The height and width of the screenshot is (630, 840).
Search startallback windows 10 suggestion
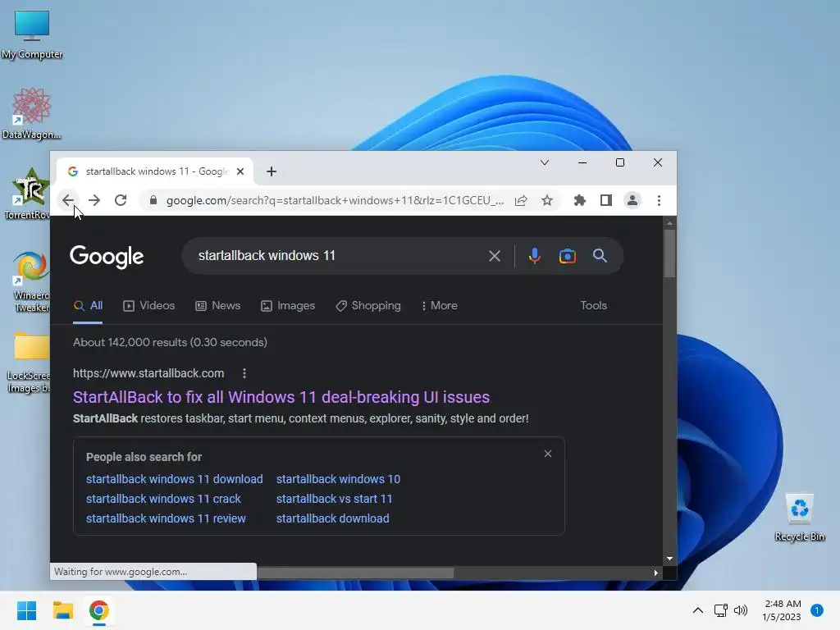[x=338, y=479]
